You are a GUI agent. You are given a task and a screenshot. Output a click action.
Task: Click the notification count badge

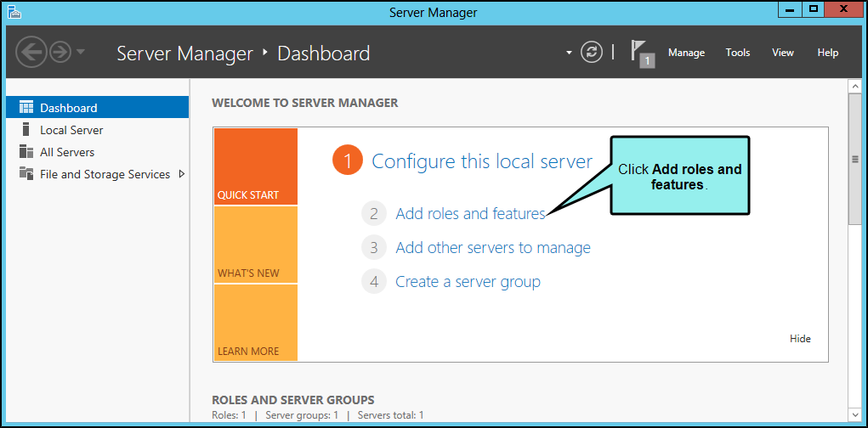point(647,61)
